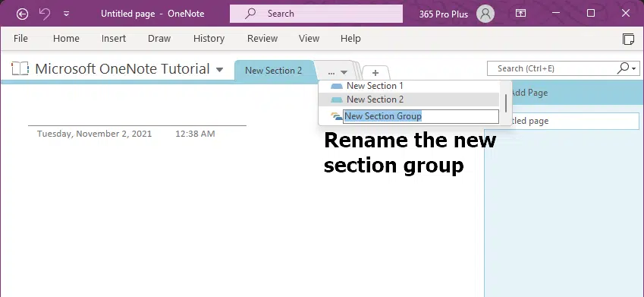Click the page search magnifier icon
The height and width of the screenshot is (297, 644).
[x=623, y=68]
